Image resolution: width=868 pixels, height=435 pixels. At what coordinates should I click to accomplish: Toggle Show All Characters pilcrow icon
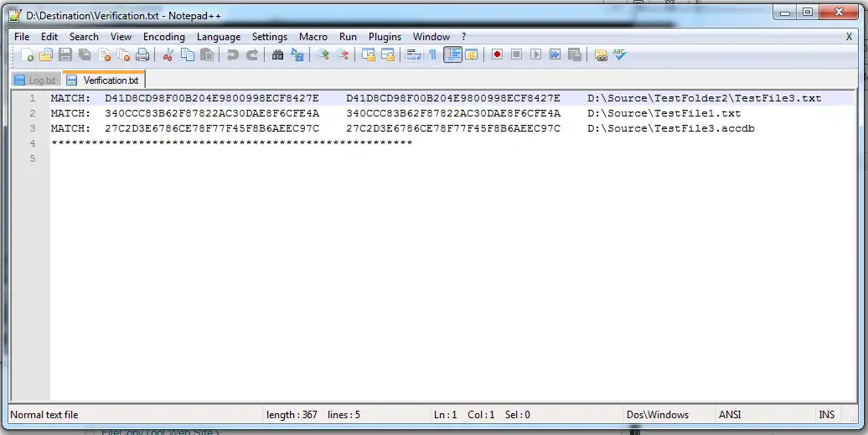coord(433,54)
